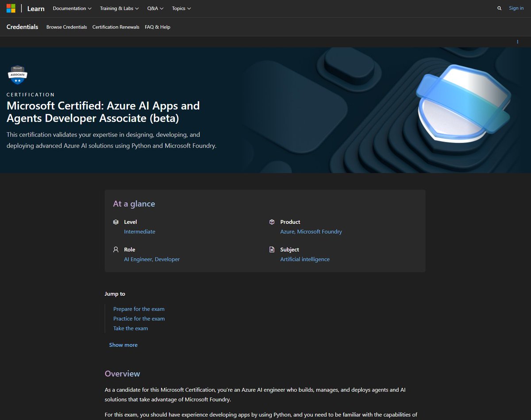531x420 pixels.
Task: Click the CERTIFICATION label text
Action: click(x=31, y=95)
